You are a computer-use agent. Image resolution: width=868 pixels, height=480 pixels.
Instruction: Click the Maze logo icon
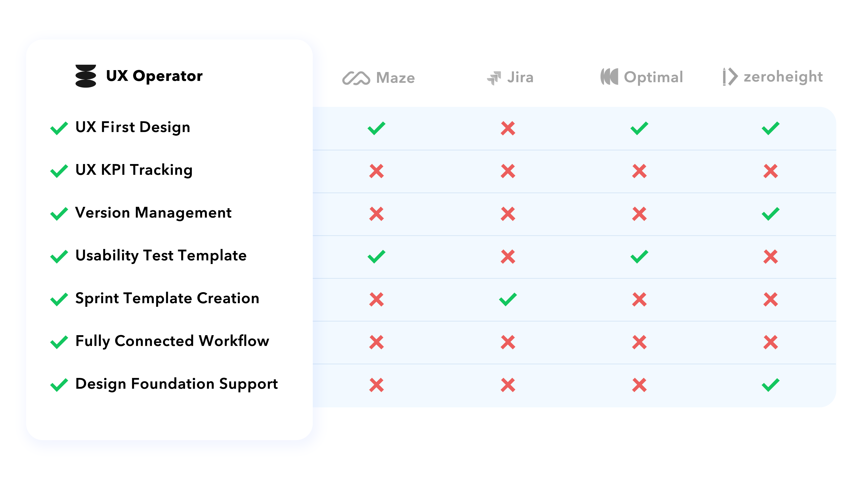(356, 78)
